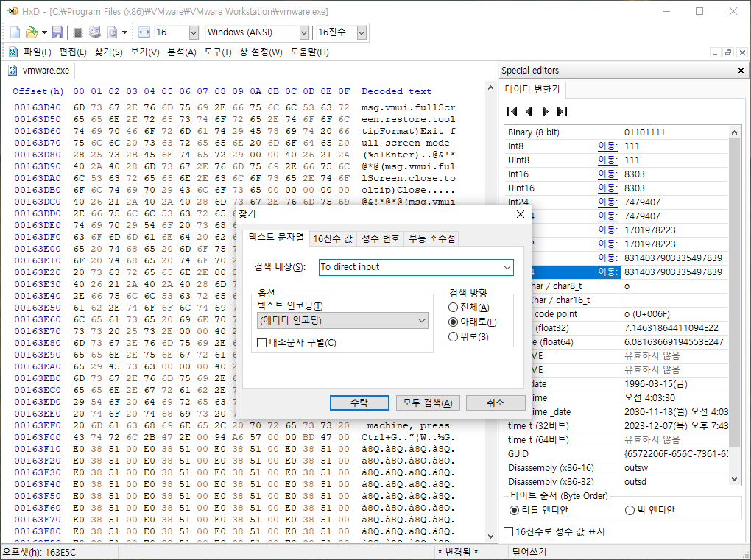Viewport: 751px width, 560px height.
Task: Open the bytes per row 16 dropdown
Action: pyautogui.click(x=194, y=32)
